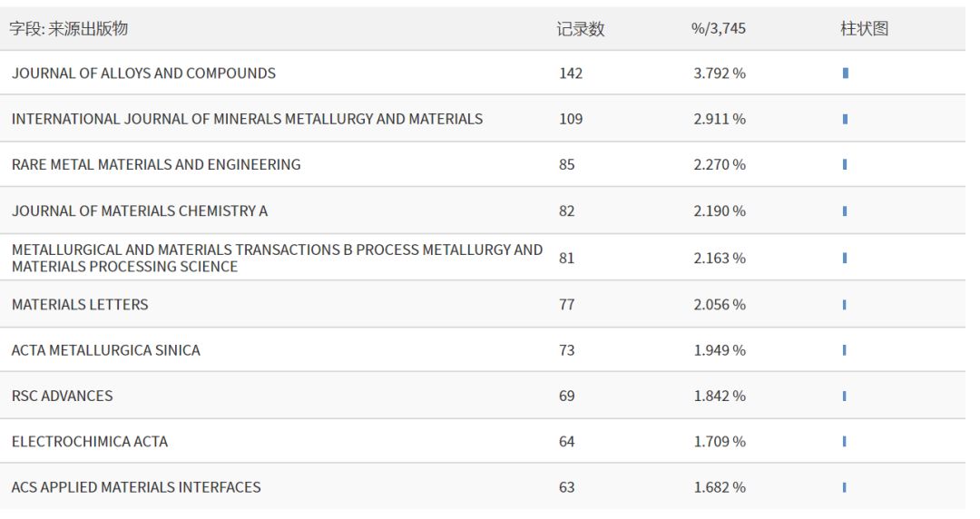Open ACTA METALLURGICA SINICA entry
Viewport: 980px width, 519px height.
[x=106, y=350]
